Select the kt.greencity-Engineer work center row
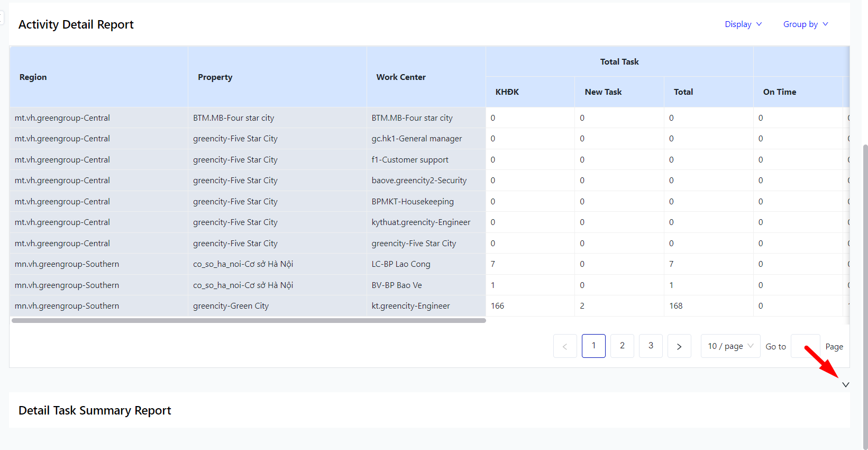The width and height of the screenshot is (868, 450). click(x=410, y=306)
